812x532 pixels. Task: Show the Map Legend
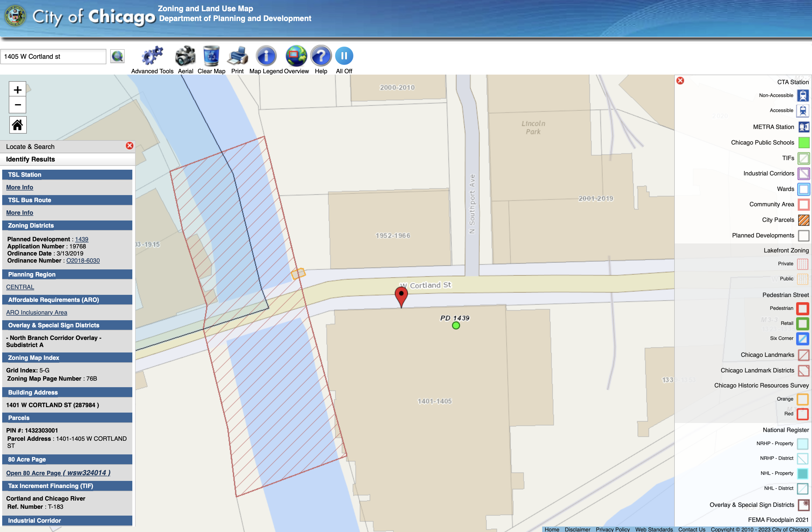click(266, 56)
